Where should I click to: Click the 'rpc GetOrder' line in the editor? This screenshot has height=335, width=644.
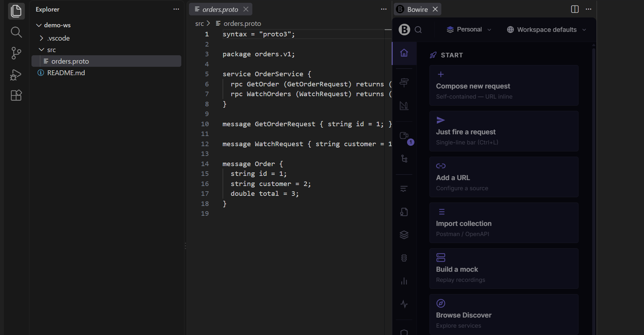coord(311,84)
